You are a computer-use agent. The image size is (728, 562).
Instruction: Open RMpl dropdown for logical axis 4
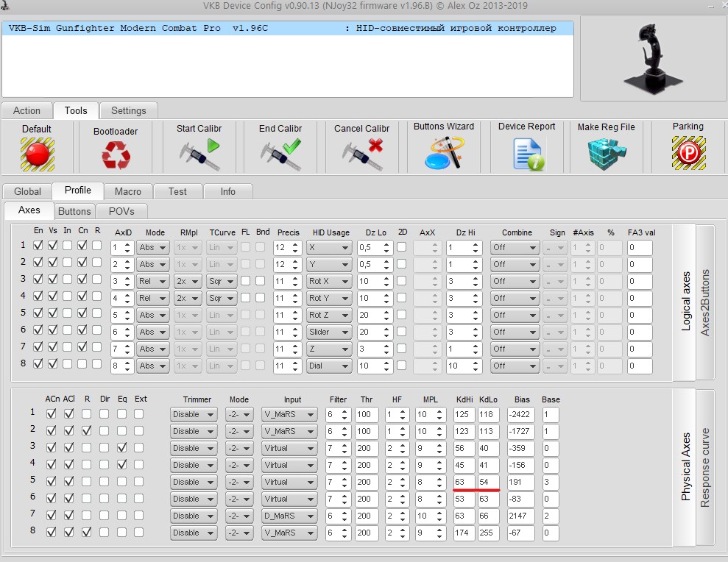(x=188, y=298)
